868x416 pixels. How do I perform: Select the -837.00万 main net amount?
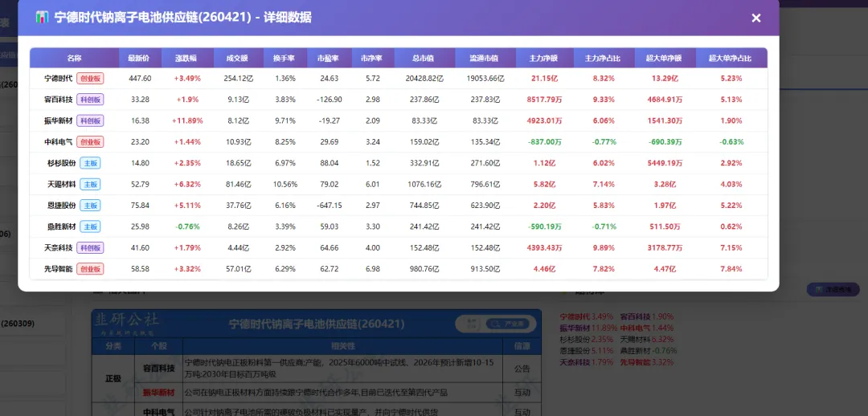click(x=545, y=142)
